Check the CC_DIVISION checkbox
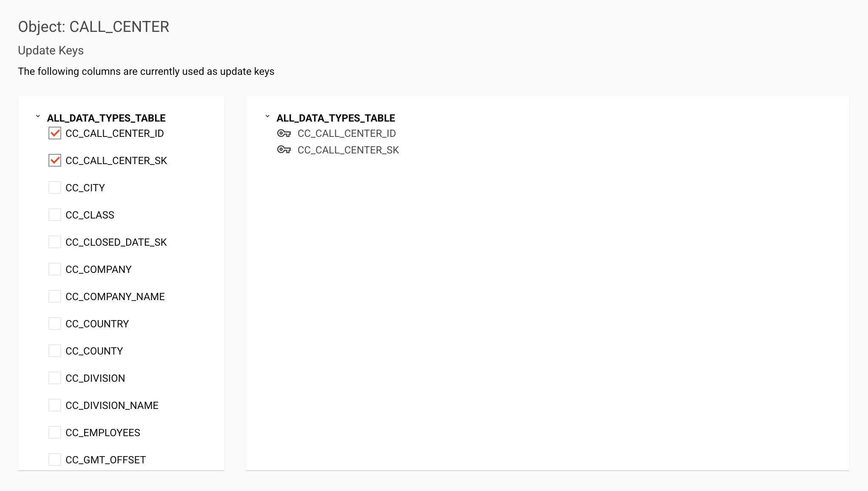 tap(55, 378)
